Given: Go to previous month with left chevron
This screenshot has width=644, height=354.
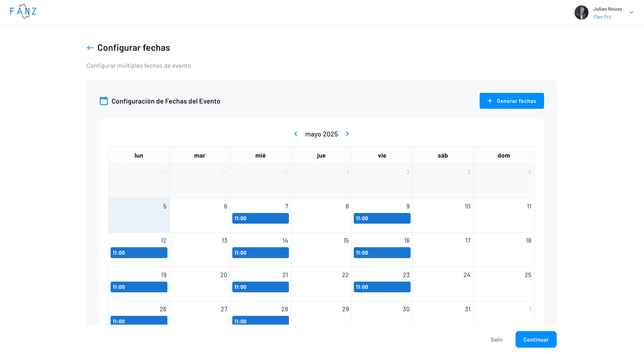Looking at the screenshot, I should tap(296, 134).
